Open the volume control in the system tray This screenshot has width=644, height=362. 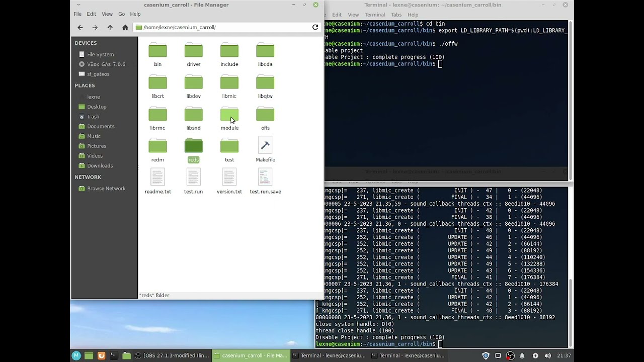click(x=547, y=355)
